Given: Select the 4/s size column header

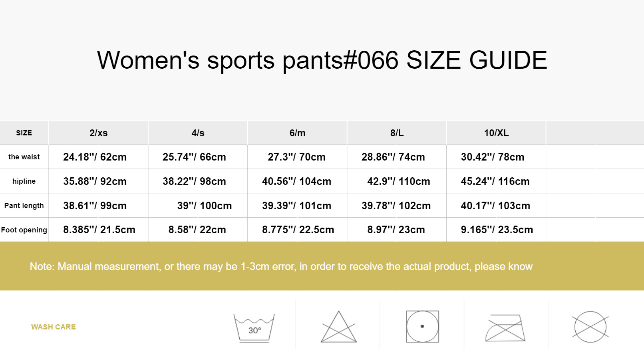Looking at the screenshot, I should [198, 133].
